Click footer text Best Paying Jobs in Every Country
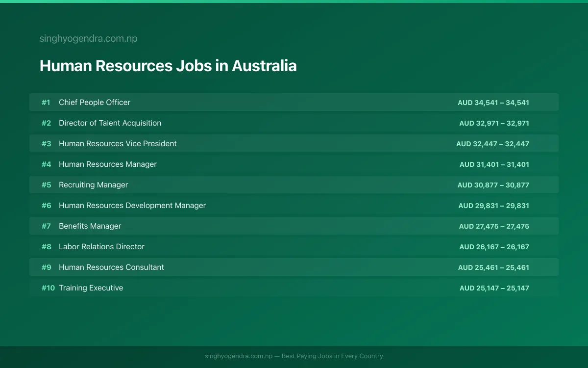Image resolution: width=588 pixels, height=368 pixels. pyautogui.click(x=332, y=356)
